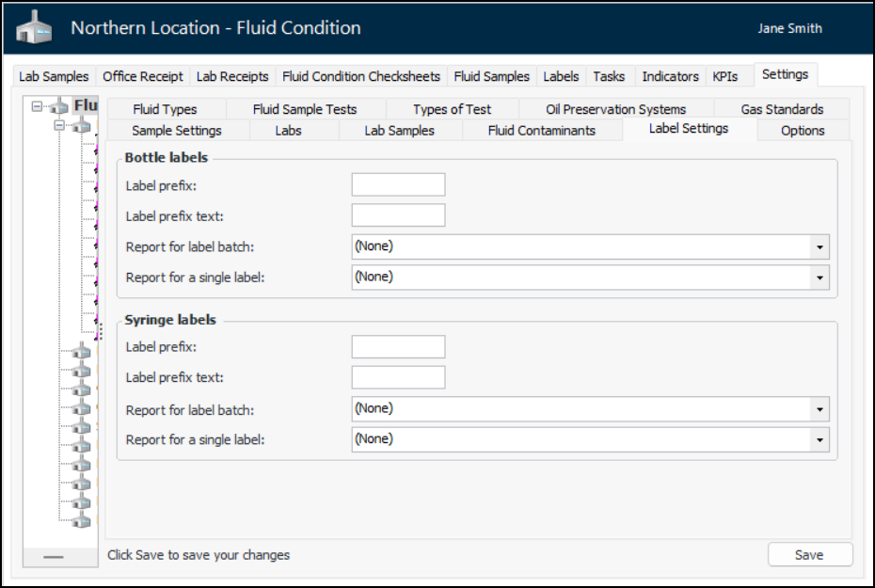Click the bottom-most node icon in the tree
The height and width of the screenshot is (588, 875).
point(82,519)
